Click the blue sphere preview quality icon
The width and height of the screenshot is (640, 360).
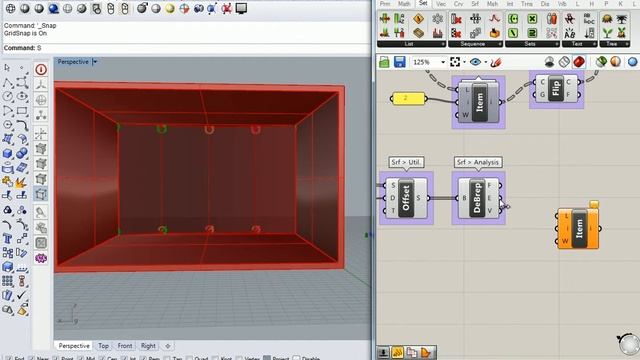[633, 62]
